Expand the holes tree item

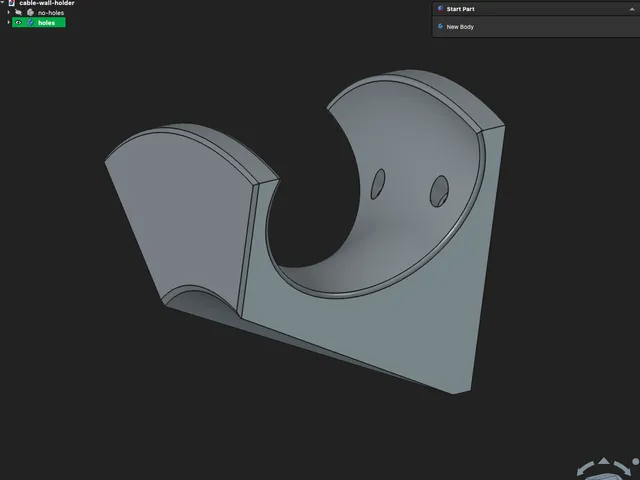point(9,22)
